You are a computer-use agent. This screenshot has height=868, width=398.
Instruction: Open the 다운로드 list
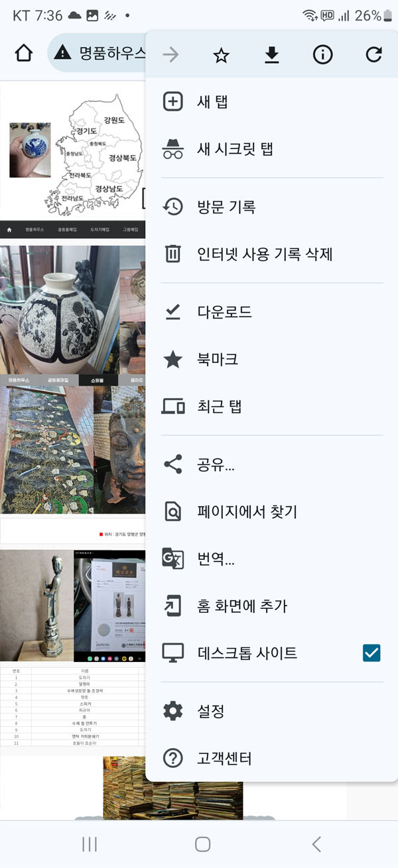tap(272, 312)
